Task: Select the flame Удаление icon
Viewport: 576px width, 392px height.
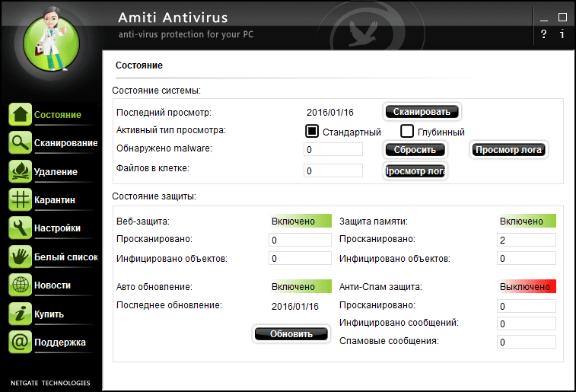Action: coord(20,171)
